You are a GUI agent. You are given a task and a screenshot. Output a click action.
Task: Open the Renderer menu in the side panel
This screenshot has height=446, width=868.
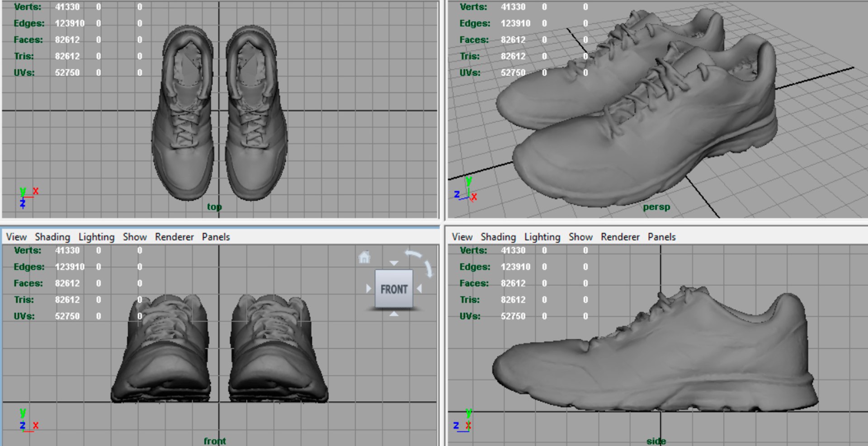620,237
